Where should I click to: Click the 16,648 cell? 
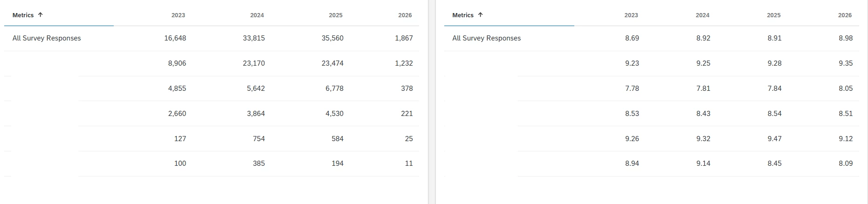175,38
